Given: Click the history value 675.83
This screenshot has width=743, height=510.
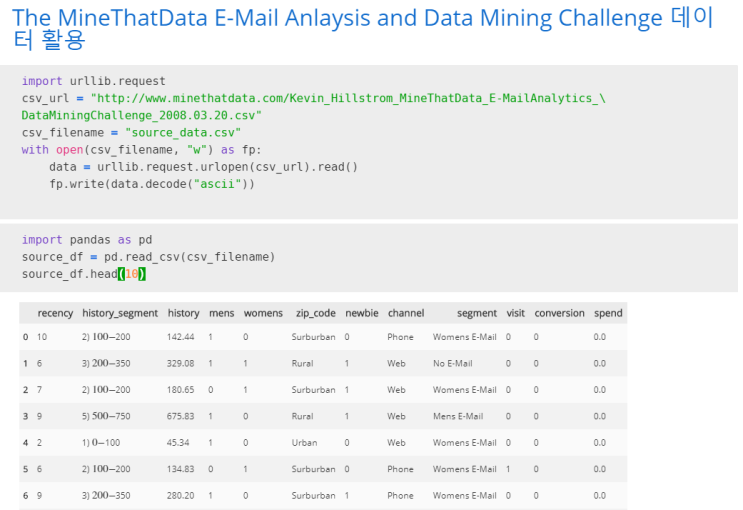Looking at the screenshot, I should pyautogui.click(x=181, y=416).
